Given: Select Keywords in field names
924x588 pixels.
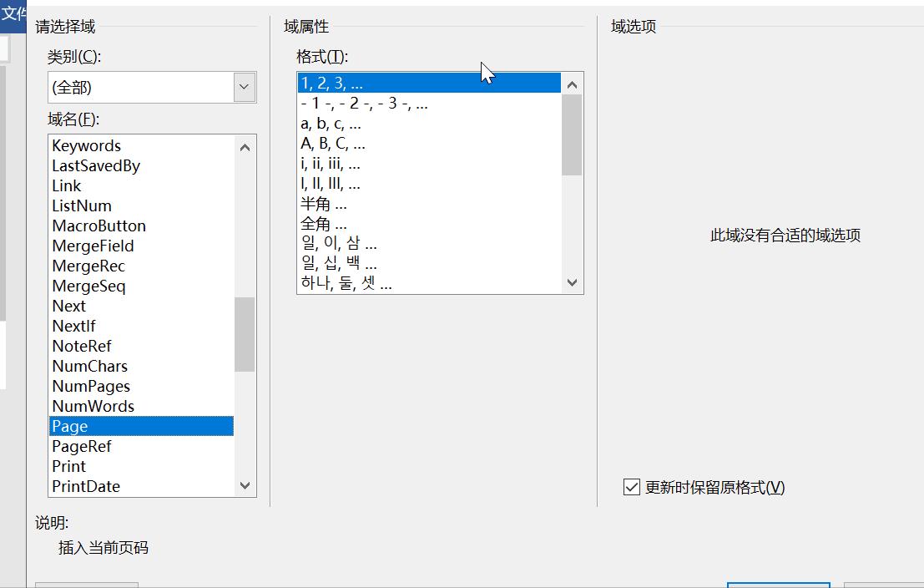Looking at the screenshot, I should (87, 145).
